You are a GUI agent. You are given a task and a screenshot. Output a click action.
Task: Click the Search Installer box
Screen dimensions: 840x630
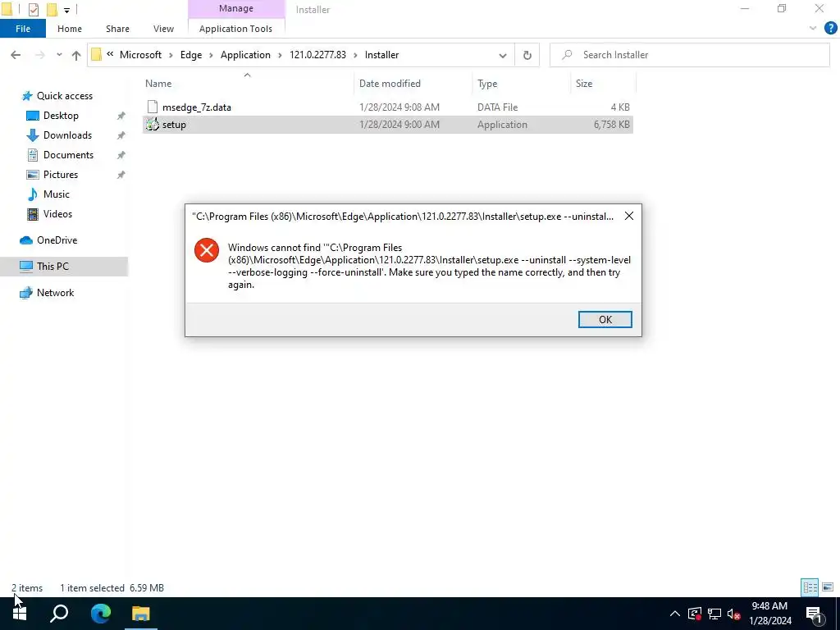coord(689,55)
